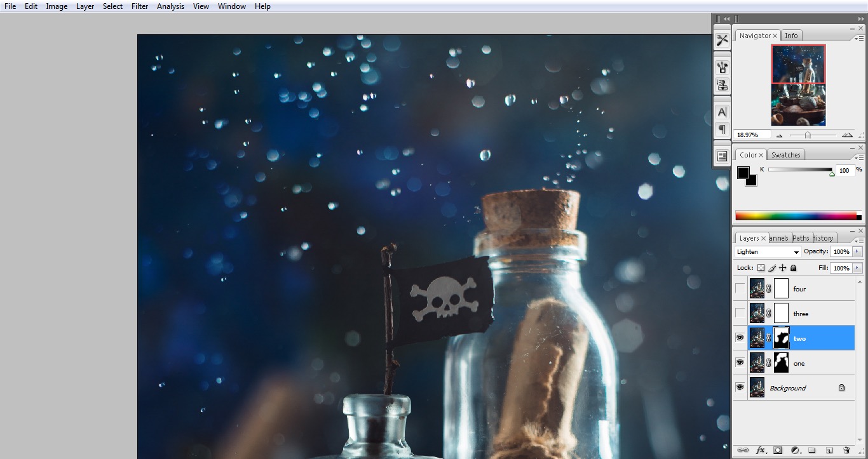Collapse panels with right double arrows
868x459 pixels.
pyautogui.click(x=861, y=19)
